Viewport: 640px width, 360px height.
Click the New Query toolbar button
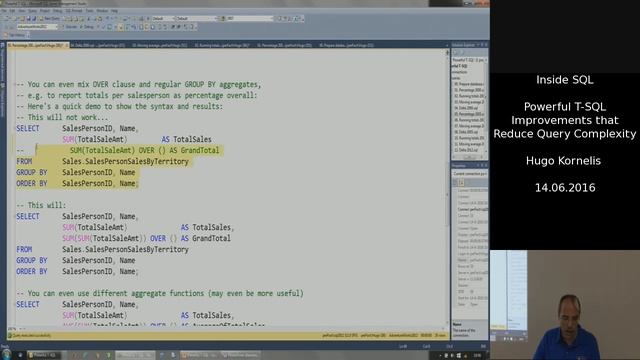(x=49, y=18)
